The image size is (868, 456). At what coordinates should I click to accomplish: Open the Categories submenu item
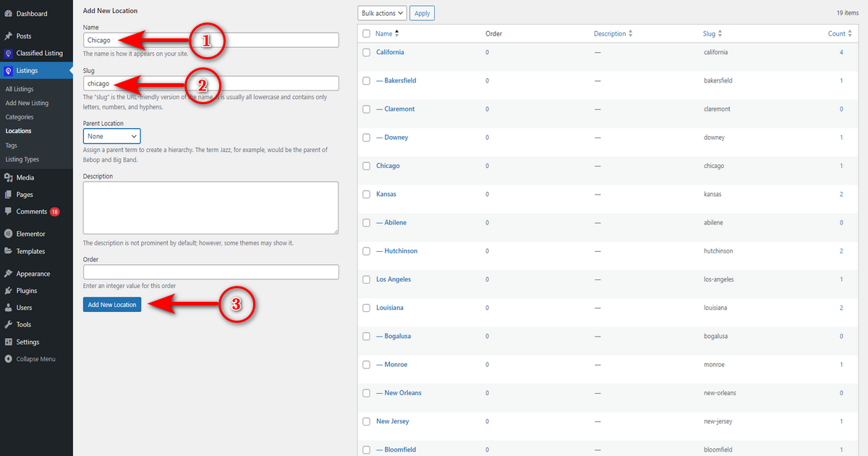tap(20, 117)
